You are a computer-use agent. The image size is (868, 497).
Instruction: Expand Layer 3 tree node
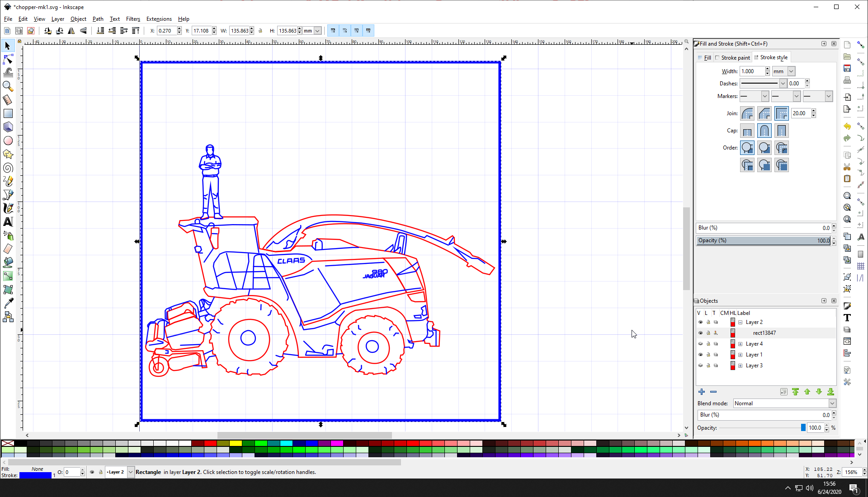pos(741,366)
